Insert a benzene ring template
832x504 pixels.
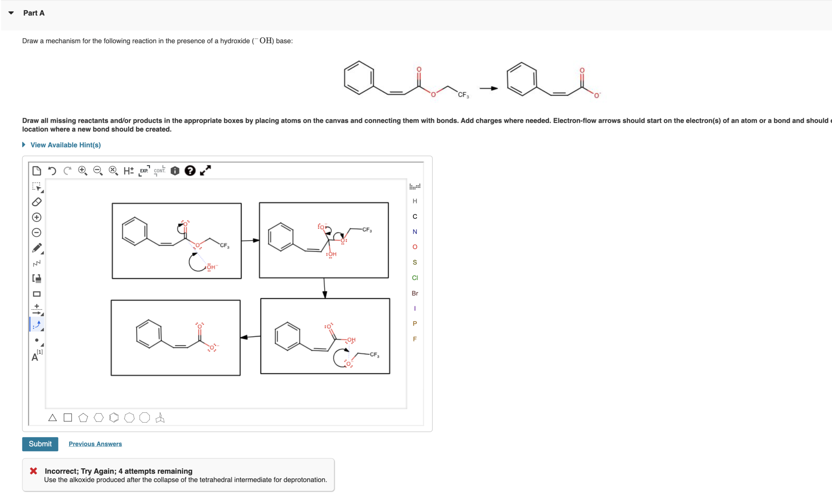click(114, 418)
